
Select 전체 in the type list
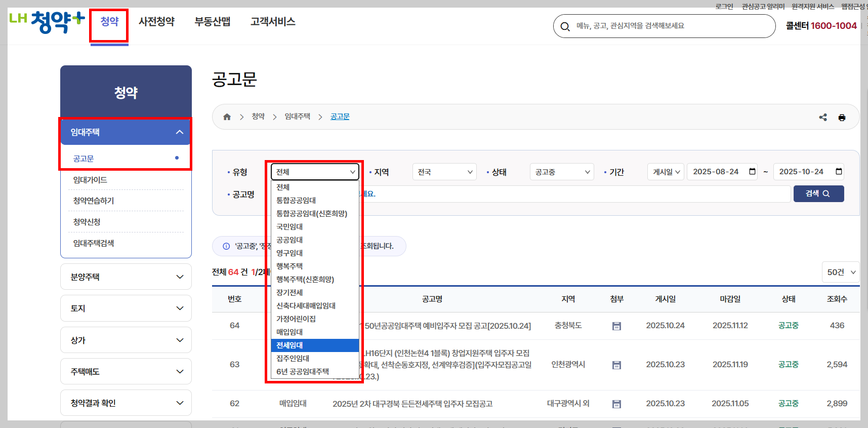[315, 187]
